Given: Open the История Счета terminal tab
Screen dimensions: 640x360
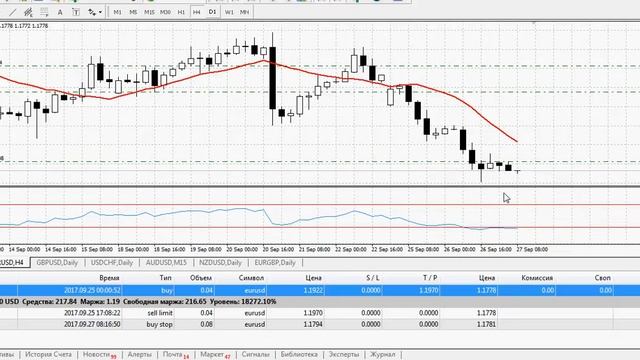Looking at the screenshot, I should 48,354.
